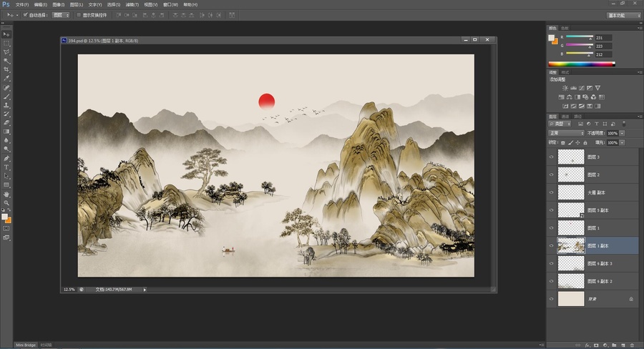Viewport: 644px width, 349px height.
Task: Toggle the Auto-Select checkbox
Action: tap(26, 15)
